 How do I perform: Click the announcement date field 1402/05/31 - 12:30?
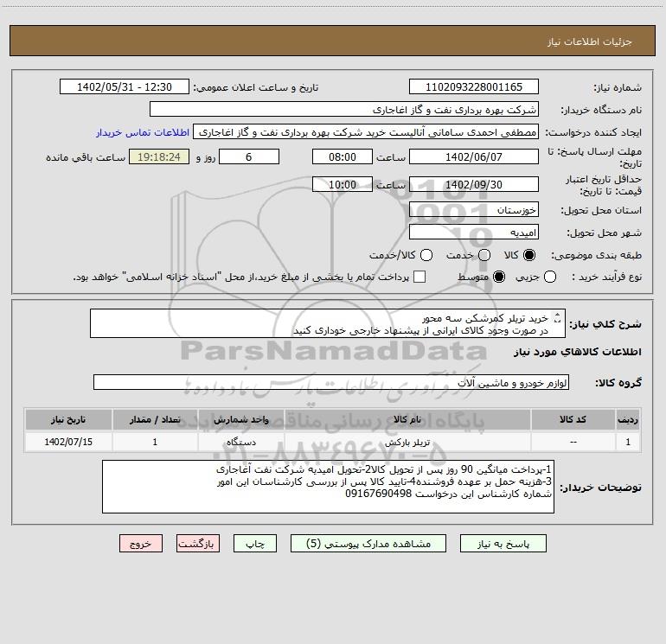tap(125, 87)
